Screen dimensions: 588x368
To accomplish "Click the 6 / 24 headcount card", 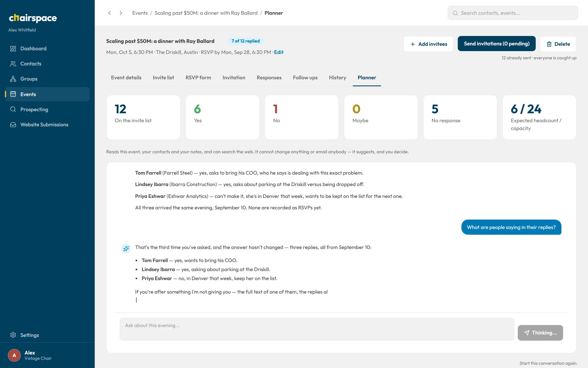I will pos(539,117).
